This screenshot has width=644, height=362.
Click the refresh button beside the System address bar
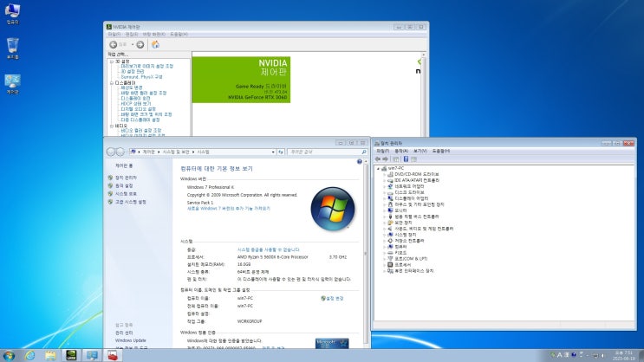point(281,152)
